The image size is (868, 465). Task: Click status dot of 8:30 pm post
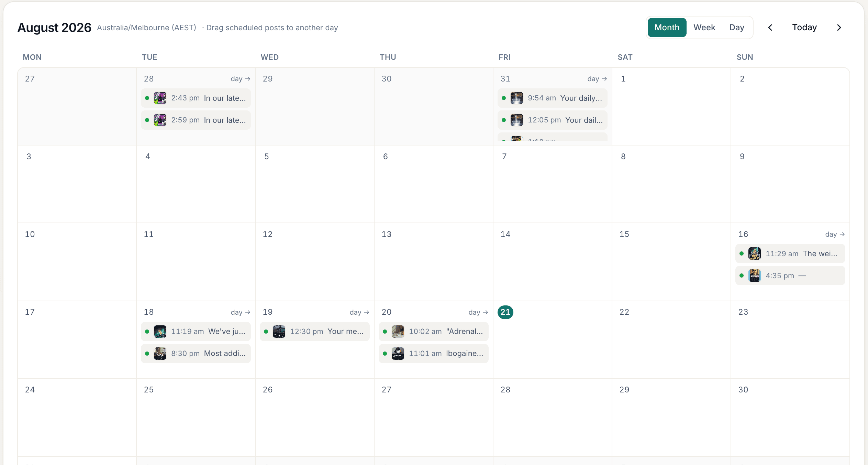(x=147, y=354)
